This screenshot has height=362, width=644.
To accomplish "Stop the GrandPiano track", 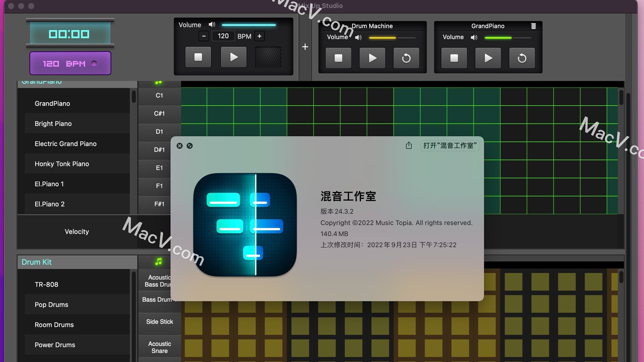I will pyautogui.click(x=454, y=58).
